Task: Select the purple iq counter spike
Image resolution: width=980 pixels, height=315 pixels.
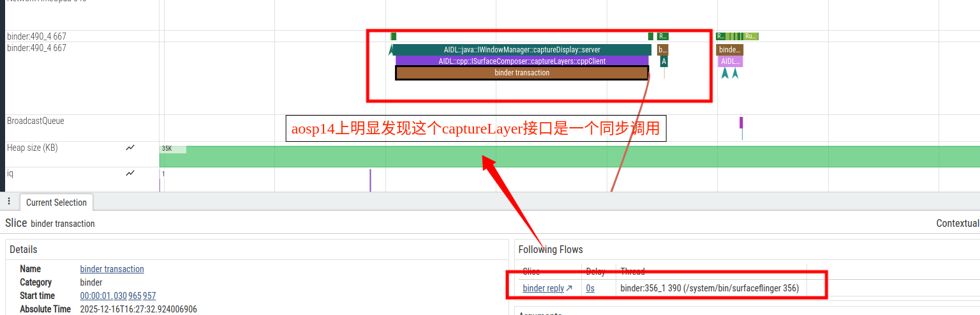Action: tap(370, 180)
